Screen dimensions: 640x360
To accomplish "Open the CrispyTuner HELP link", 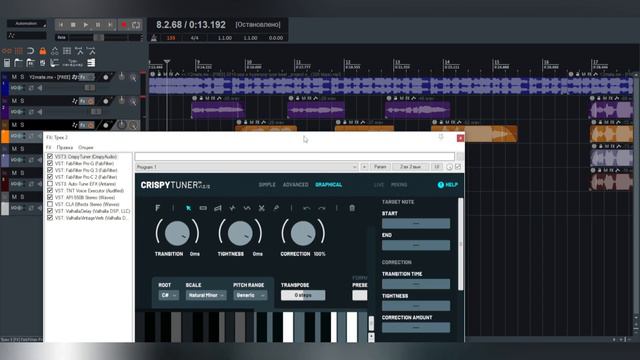I will 448,185.
